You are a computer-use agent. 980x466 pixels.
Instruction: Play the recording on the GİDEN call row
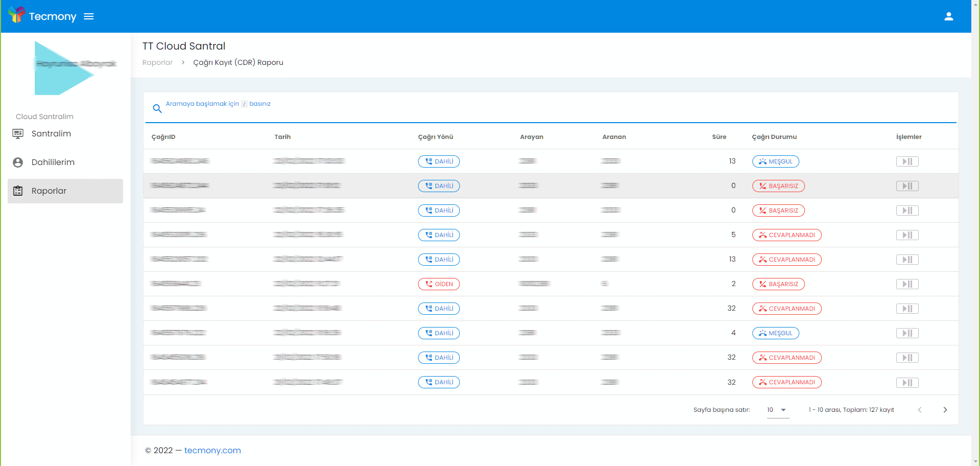coord(907,284)
